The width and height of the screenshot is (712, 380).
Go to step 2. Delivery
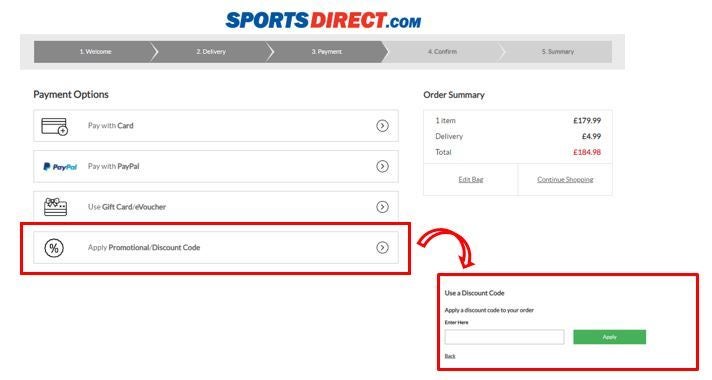[x=211, y=52]
